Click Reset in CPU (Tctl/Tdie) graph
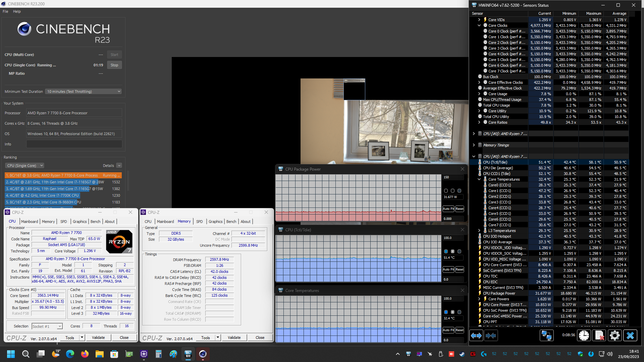This screenshot has width=644, height=362. pos(460,269)
